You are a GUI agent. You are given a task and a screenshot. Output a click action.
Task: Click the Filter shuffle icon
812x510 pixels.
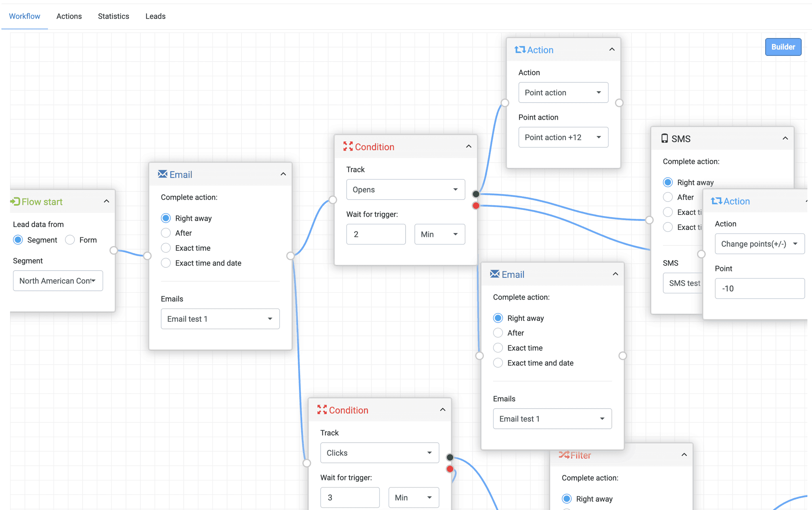564,455
